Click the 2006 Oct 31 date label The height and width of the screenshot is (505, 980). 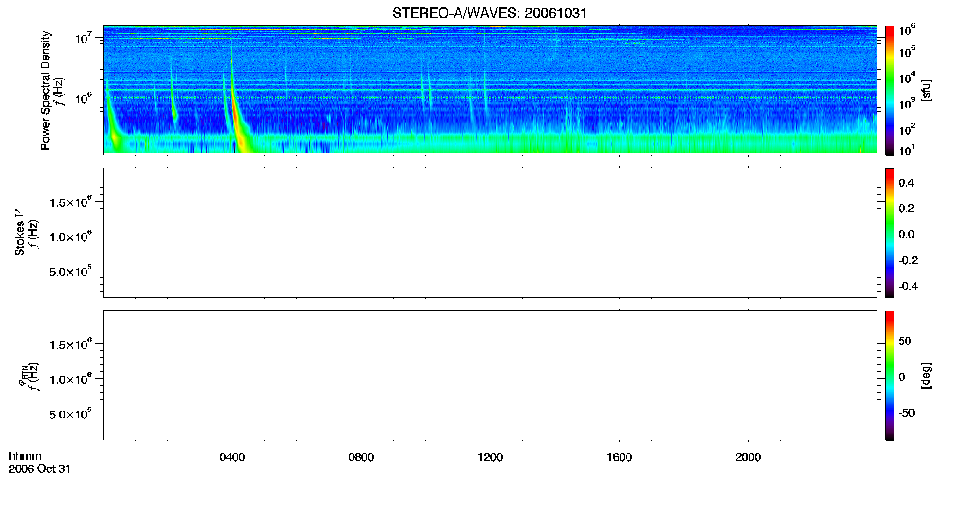40,469
